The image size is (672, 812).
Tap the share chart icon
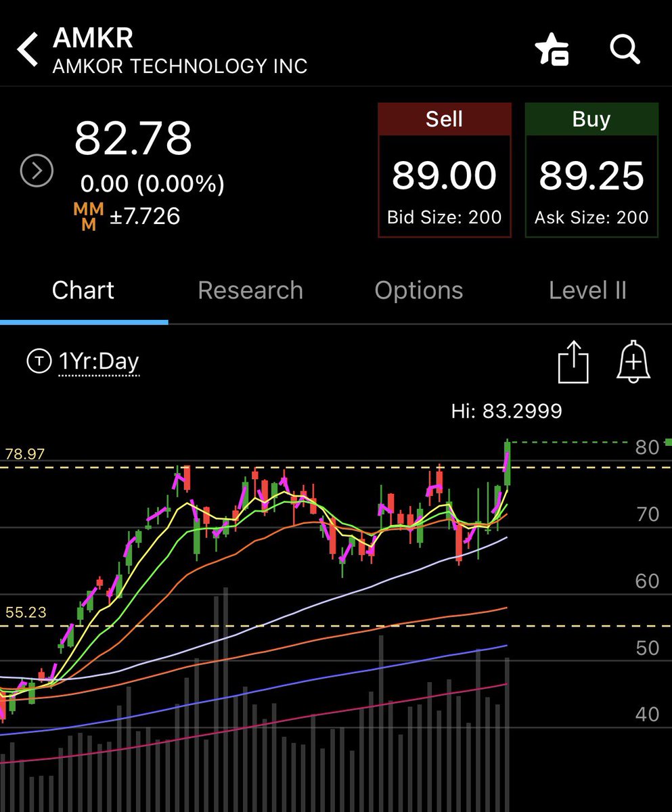click(573, 363)
